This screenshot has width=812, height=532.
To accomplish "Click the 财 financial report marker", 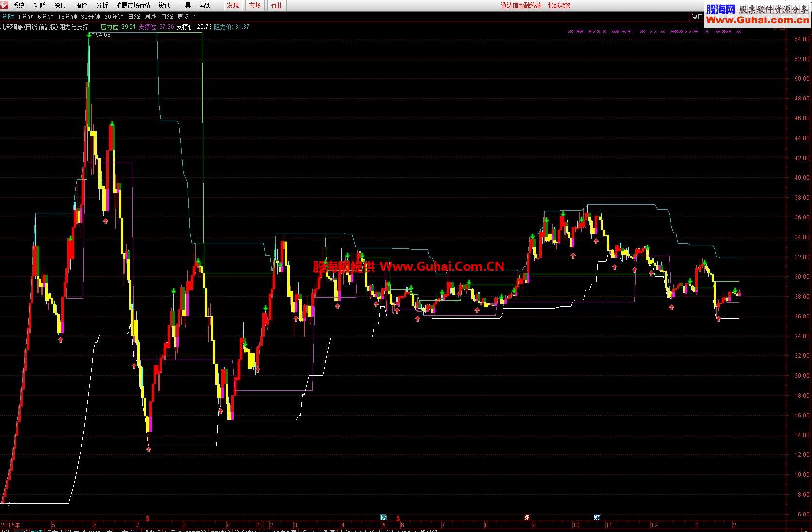I will [597, 517].
